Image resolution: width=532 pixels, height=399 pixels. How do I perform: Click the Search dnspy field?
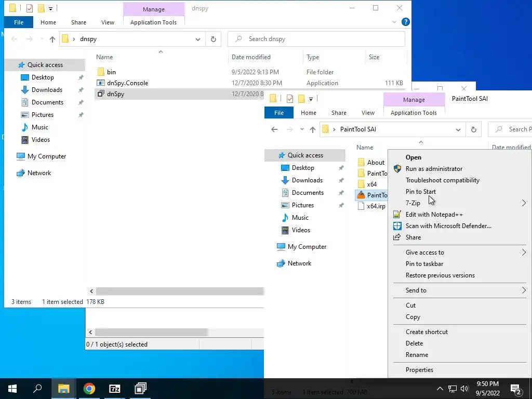316,39
